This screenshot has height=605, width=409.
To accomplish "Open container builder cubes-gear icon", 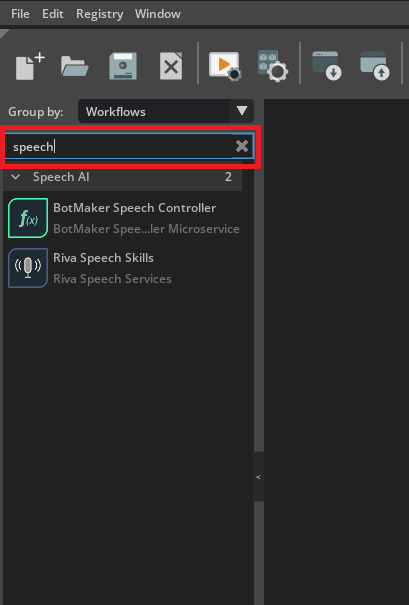I will click(272, 66).
